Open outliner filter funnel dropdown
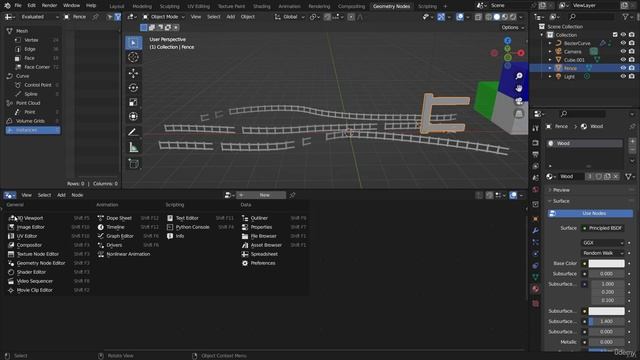The image size is (640, 360). [x=628, y=17]
